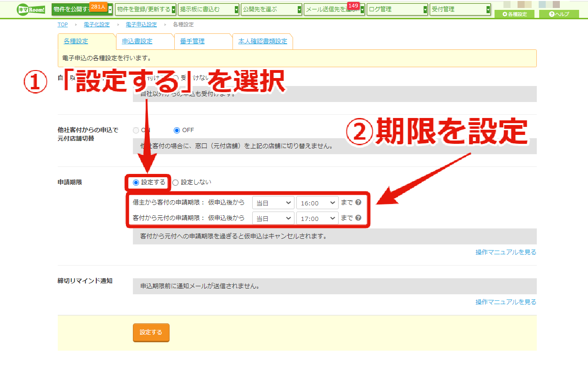Click help icon beside 17:00 deadline

pos(358,218)
